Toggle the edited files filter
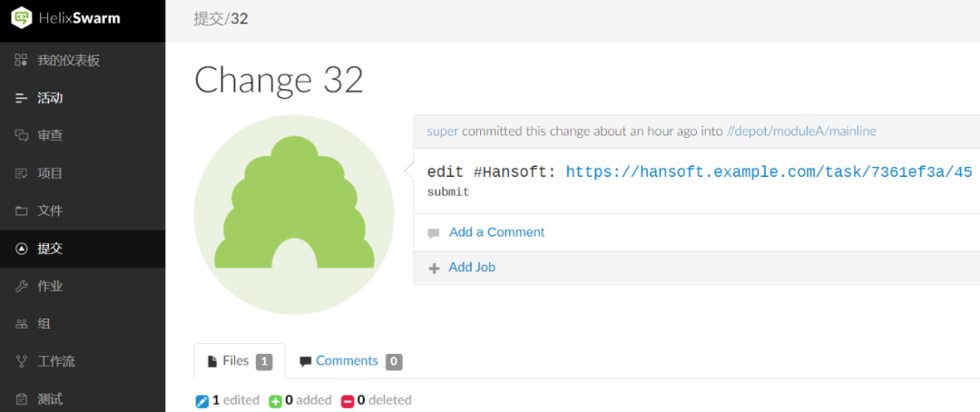 [227, 400]
